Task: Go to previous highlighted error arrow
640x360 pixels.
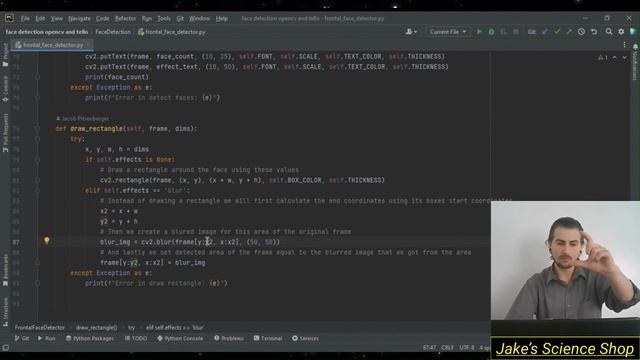Action: [x=615, y=58]
